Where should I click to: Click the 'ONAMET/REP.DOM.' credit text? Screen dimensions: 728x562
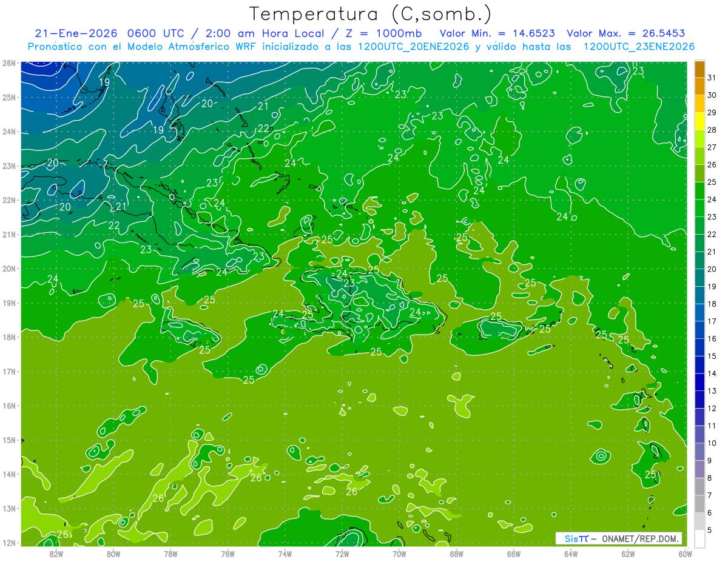click(640, 538)
